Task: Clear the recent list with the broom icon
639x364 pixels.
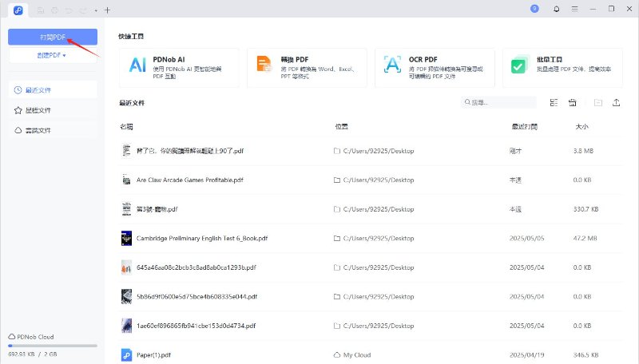Action: [x=573, y=103]
